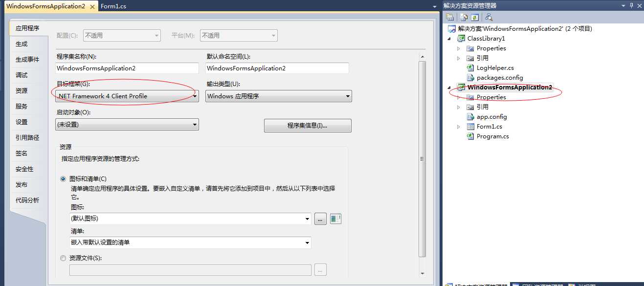
Task: Open the 设置 tab
Action: pos(28,122)
